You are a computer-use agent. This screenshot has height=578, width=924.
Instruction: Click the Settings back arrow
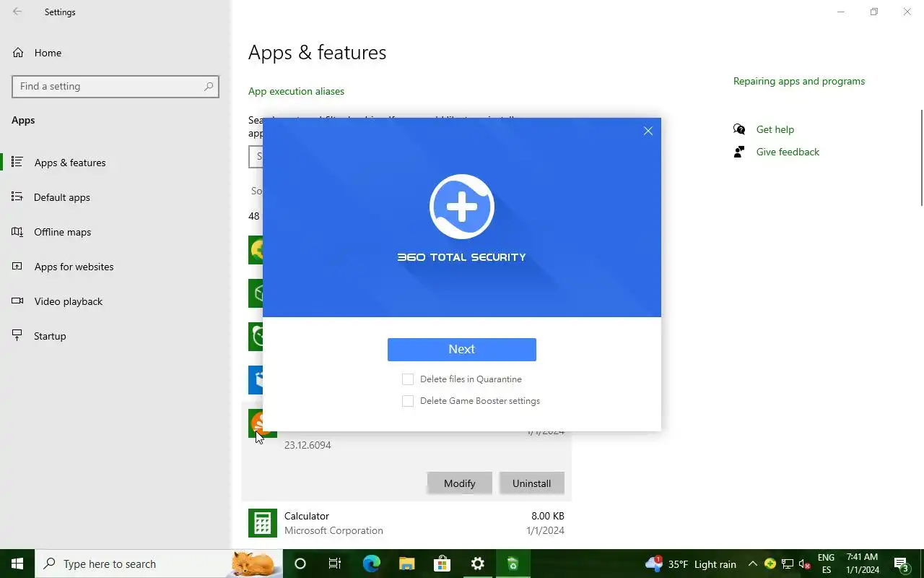[17, 12]
